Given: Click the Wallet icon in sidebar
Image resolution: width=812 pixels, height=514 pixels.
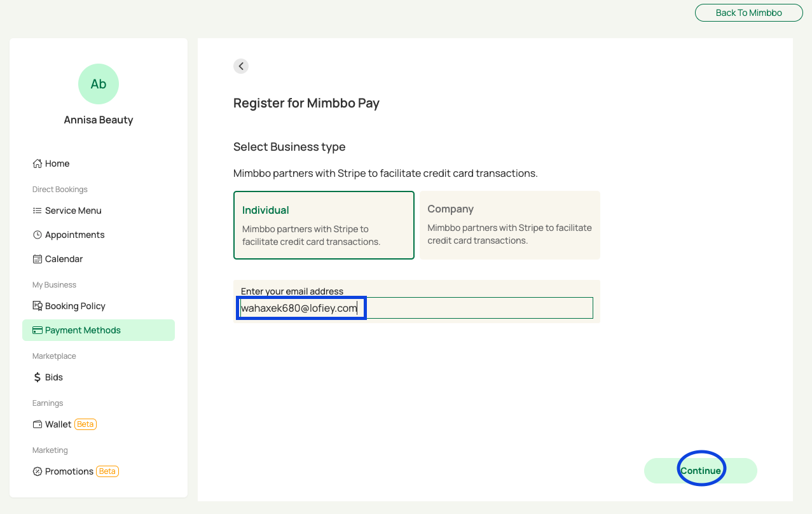Looking at the screenshot, I should click(x=38, y=424).
